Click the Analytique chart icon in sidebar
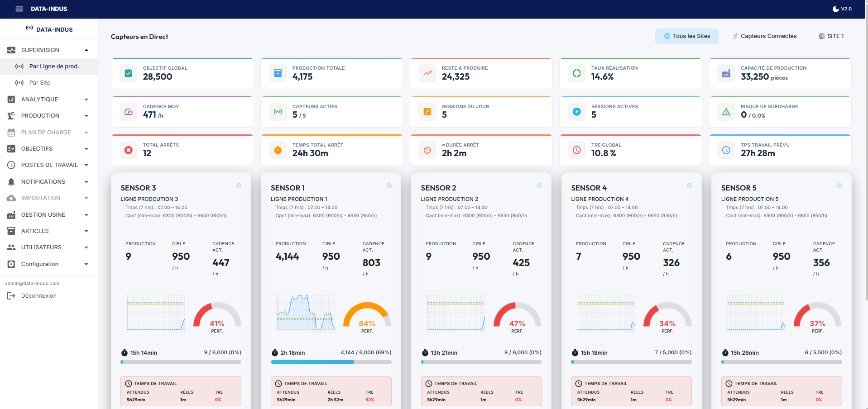The width and height of the screenshot is (868, 409). 11,99
